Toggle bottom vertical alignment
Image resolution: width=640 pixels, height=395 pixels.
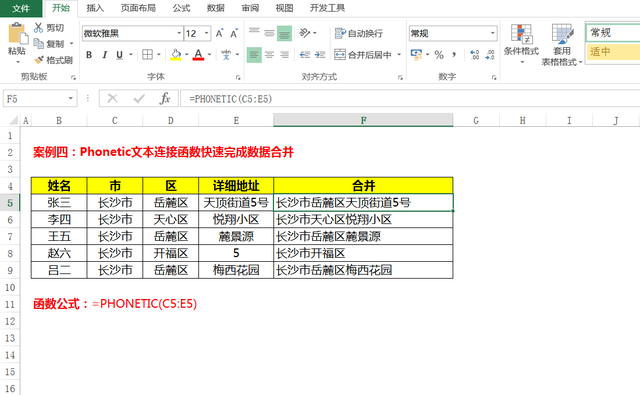click(x=284, y=33)
